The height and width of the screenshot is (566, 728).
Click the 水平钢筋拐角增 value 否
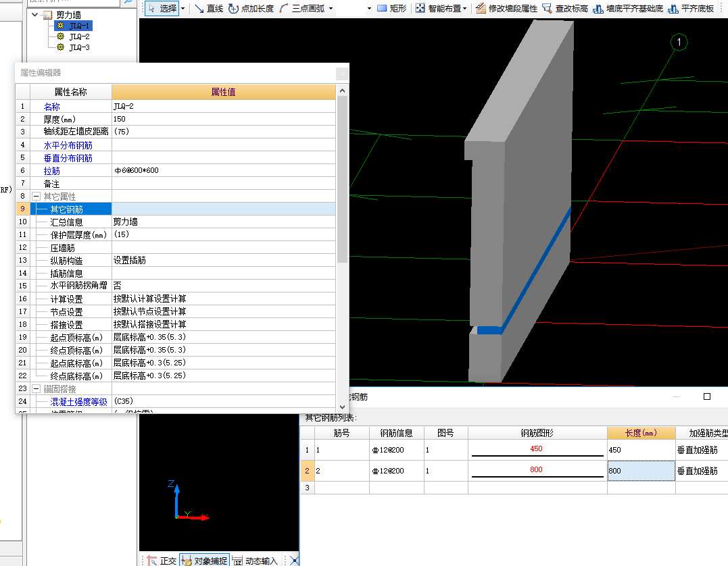(223, 286)
